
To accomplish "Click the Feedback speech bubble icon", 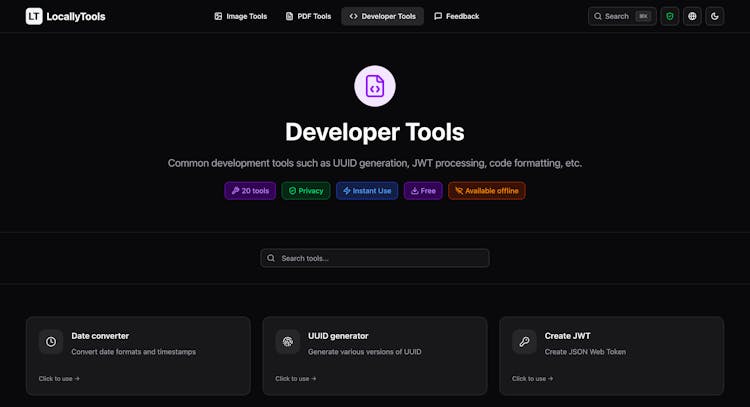I will point(438,16).
